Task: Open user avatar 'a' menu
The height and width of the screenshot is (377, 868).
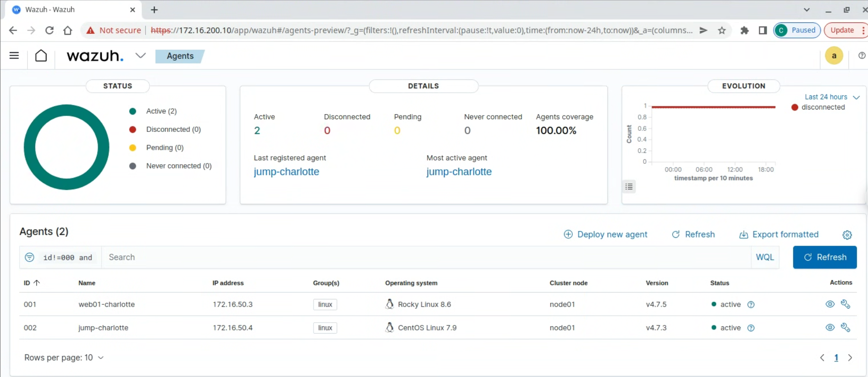Action: (834, 56)
